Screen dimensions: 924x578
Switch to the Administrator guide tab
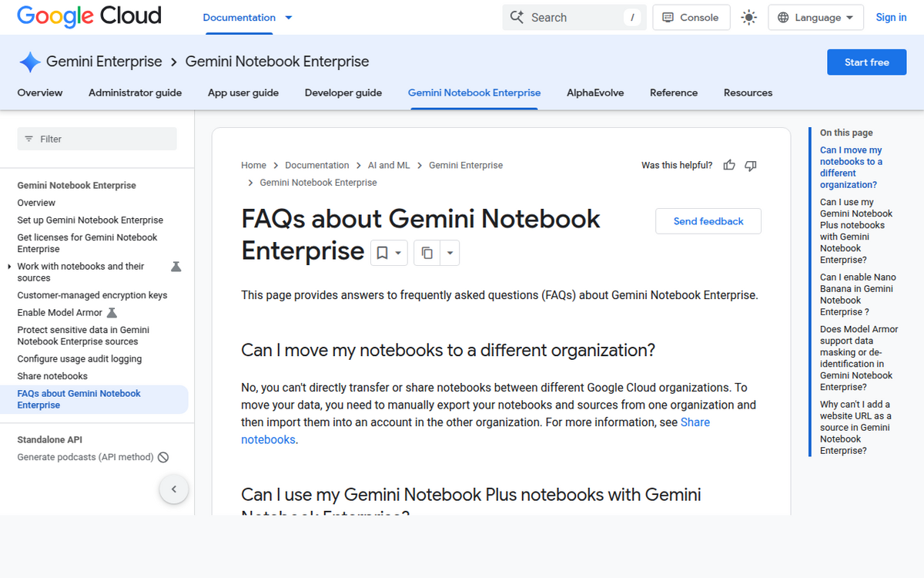click(136, 92)
